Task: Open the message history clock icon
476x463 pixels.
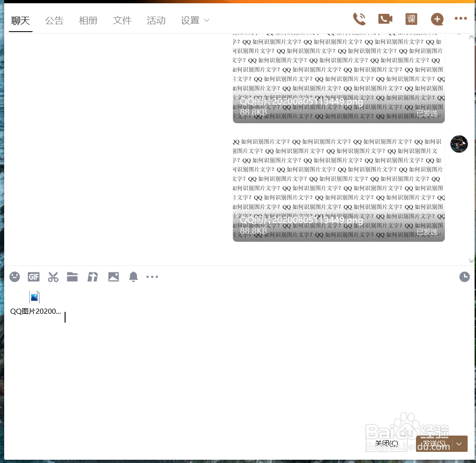Action: (464, 277)
